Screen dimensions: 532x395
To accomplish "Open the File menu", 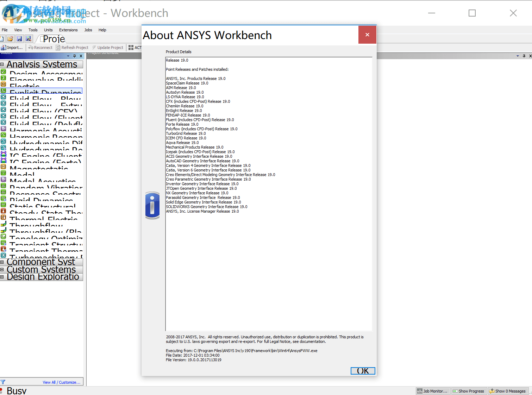I will point(5,30).
